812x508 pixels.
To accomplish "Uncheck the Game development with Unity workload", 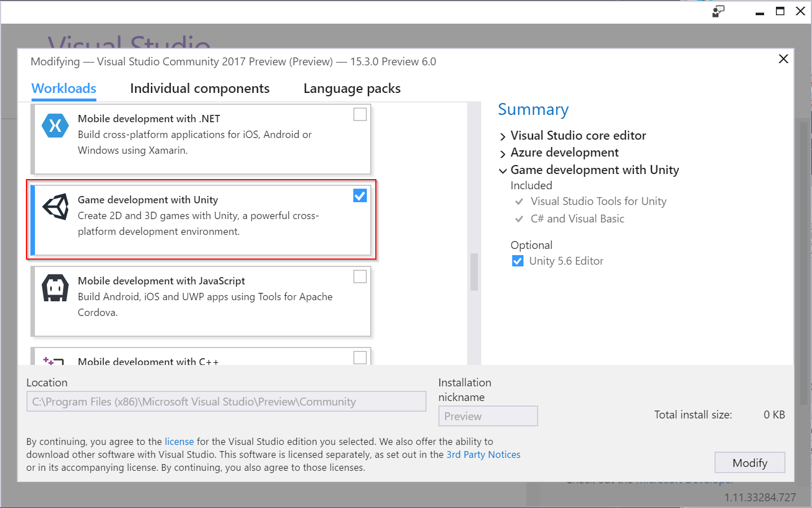I will [x=360, y=195].
